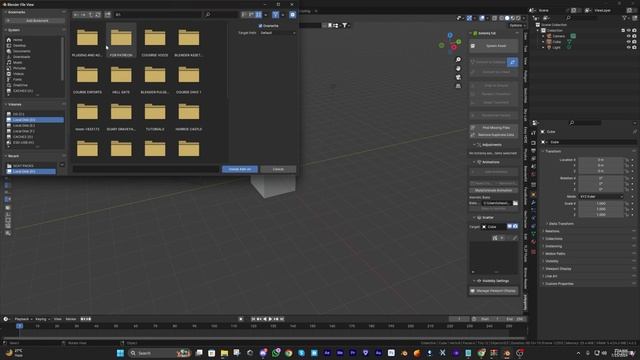Open Object Data properties green triangle tab

tap(533, 234)
